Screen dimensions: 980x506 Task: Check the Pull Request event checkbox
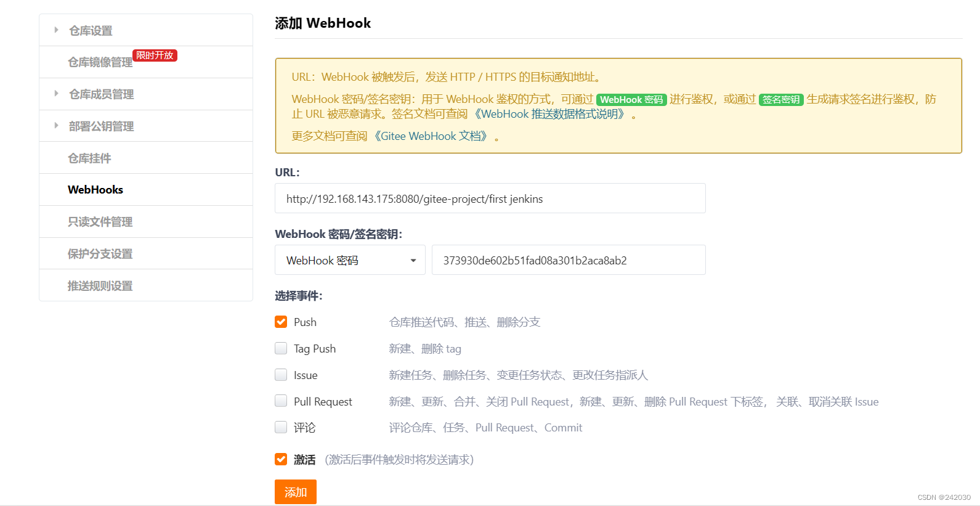(x=281, y=401)
